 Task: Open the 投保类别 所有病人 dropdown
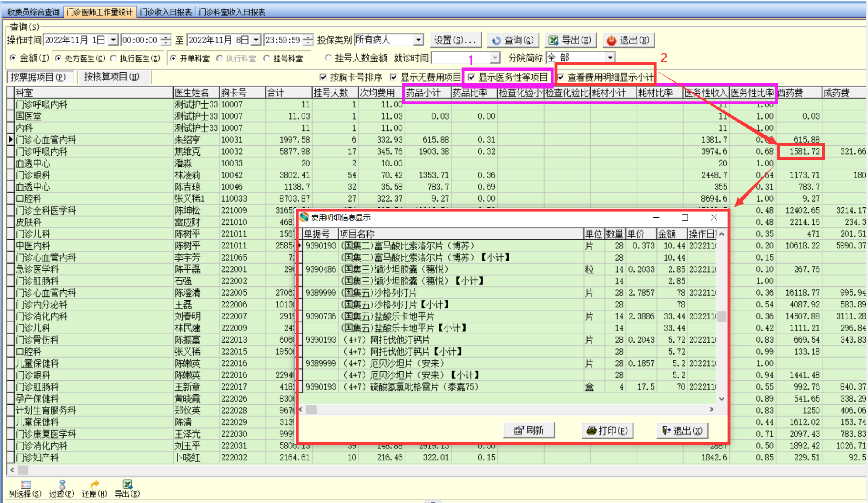click(x=418, y=40)
